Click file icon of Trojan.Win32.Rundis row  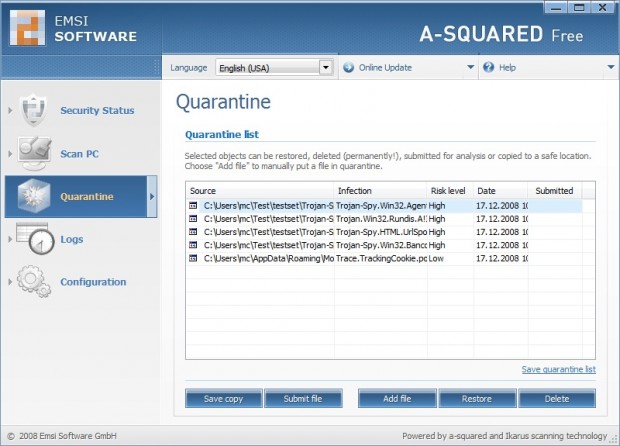[193, 219]
